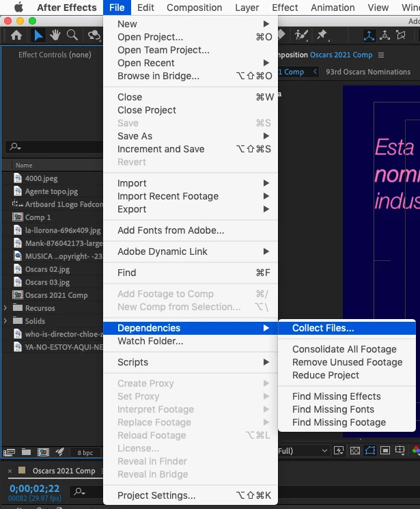
Task: Expand the Recursos folder
Action: tap(5, 307)
